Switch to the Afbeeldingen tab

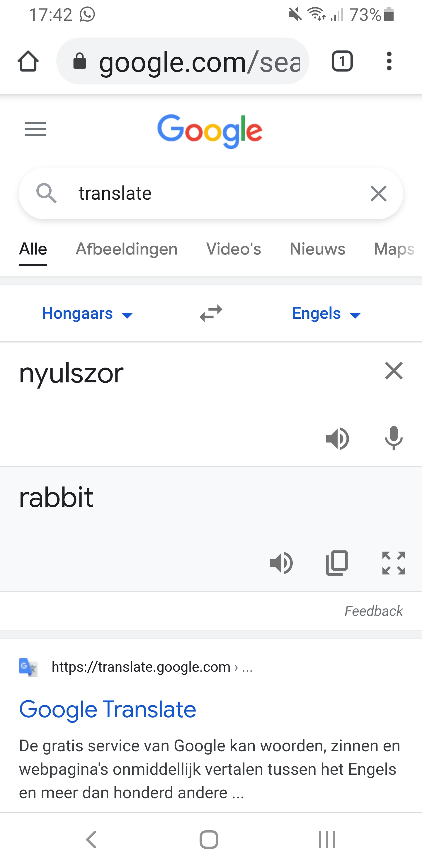pyautogui.click(x=126, y=249)
